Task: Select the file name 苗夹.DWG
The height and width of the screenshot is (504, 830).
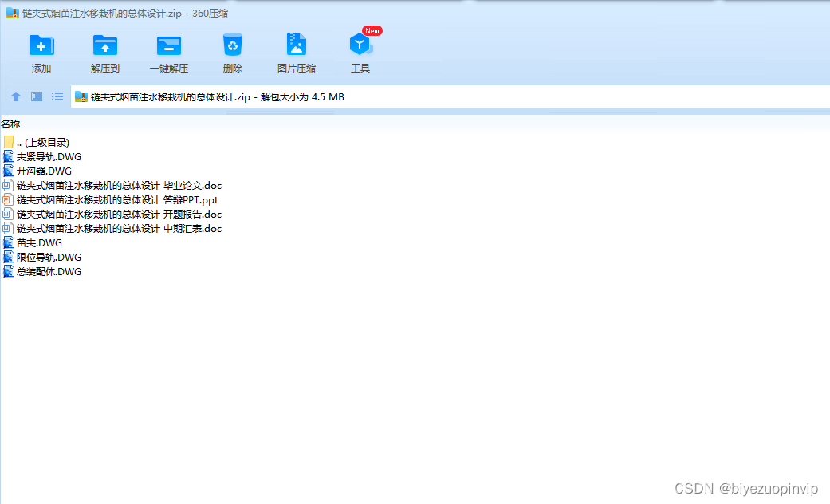Action: pos(39,242)
